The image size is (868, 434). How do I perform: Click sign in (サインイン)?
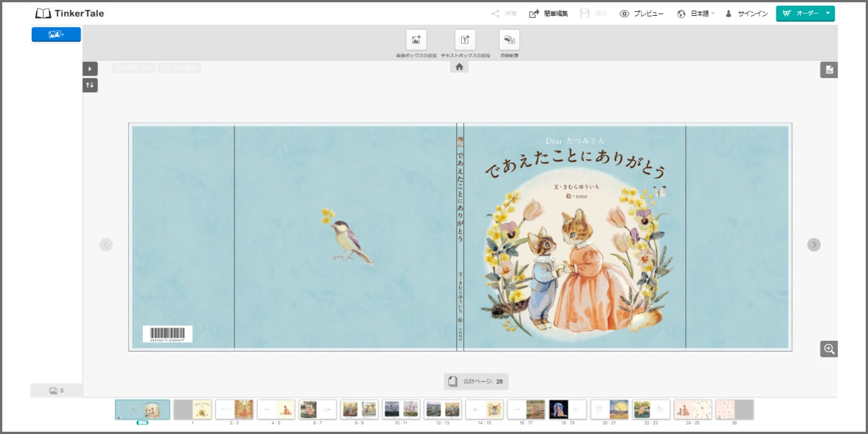pyautogui.click(x=747, y=14)
